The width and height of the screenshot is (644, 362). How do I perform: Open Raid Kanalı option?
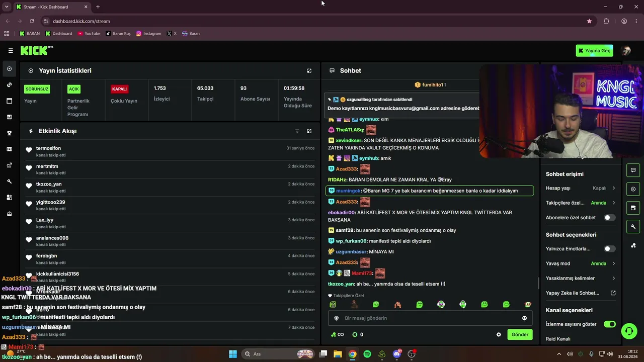(x=558, y=339)
